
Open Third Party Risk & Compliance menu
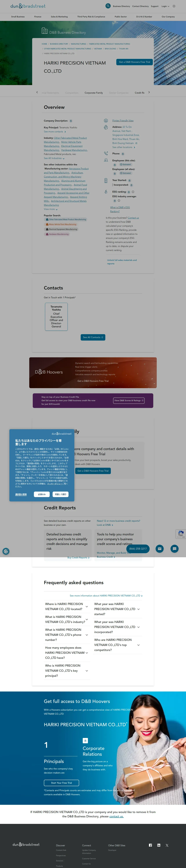pyautogui.click(x=91, y=16)
